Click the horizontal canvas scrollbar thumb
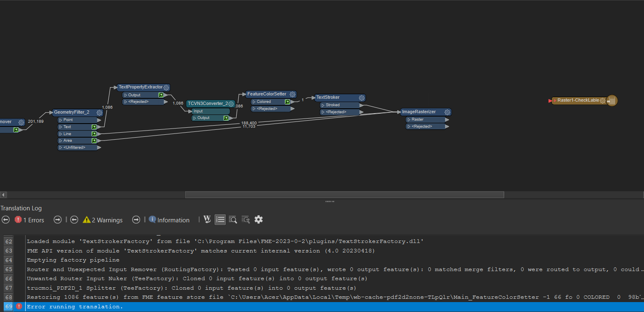Viewport: 644px width, 312px height. tap(345, 195)
